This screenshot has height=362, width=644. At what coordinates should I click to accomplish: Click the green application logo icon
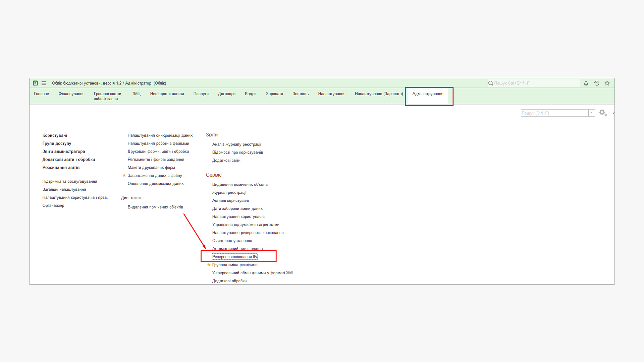35,83
